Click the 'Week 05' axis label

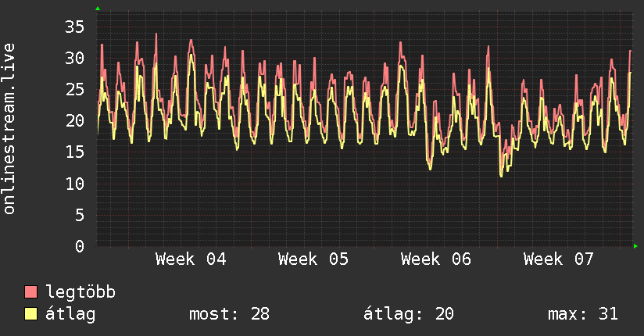(x=313, y=259)
